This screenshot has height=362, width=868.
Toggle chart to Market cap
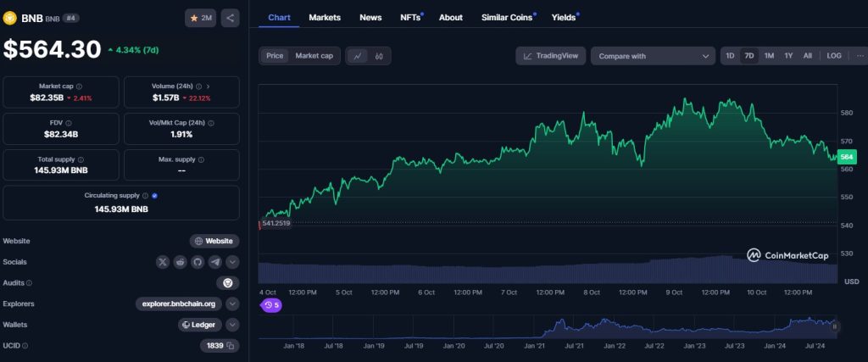tap(314, 56)
